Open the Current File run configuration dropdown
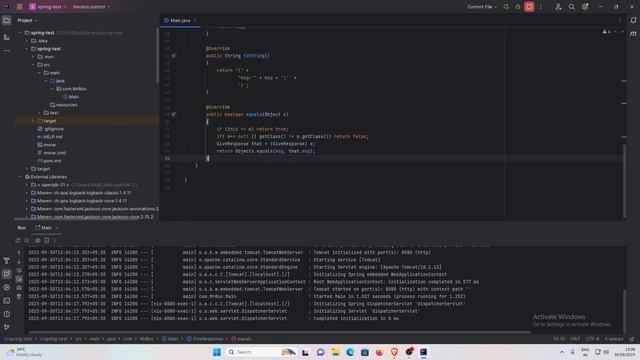 pyautogui.click(x=482, y=7)
